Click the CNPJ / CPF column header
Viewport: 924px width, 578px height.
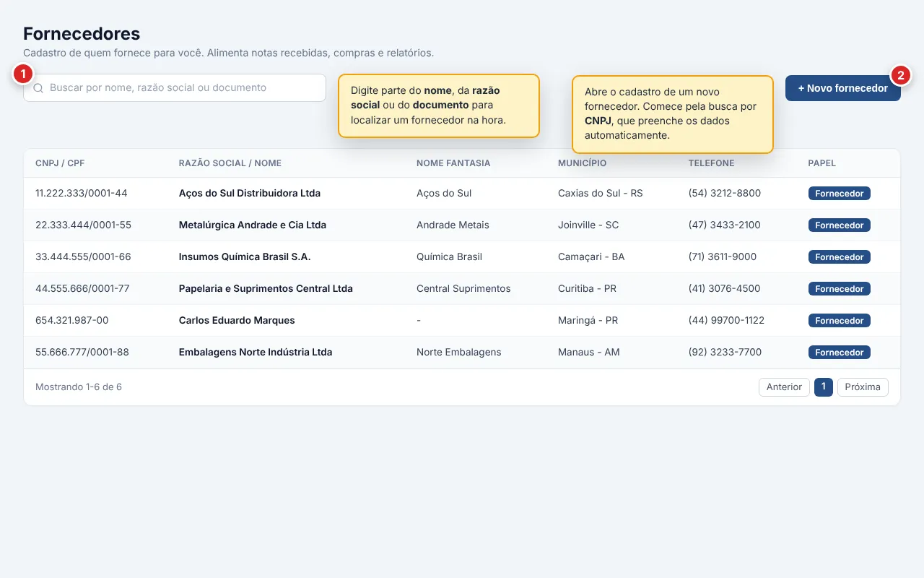click(x=60, y=163)
